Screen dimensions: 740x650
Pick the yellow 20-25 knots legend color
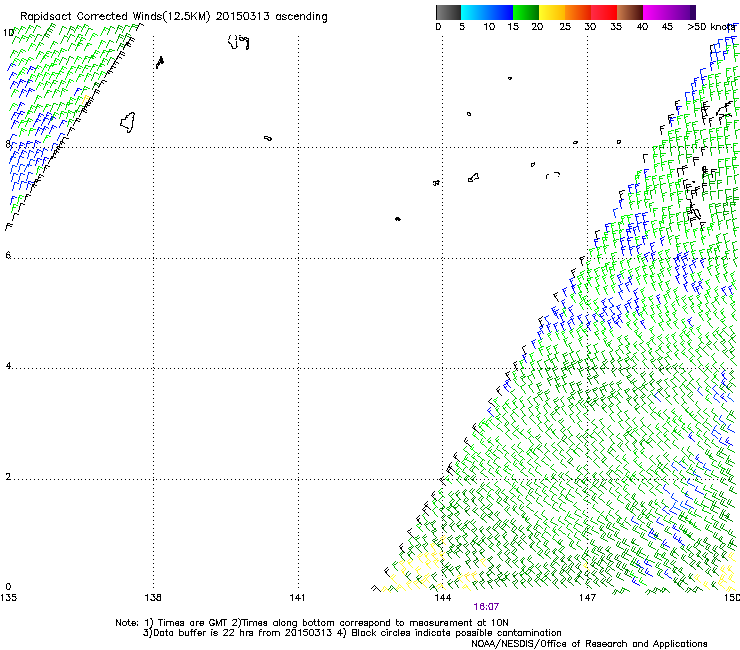(x=552, y=12)
